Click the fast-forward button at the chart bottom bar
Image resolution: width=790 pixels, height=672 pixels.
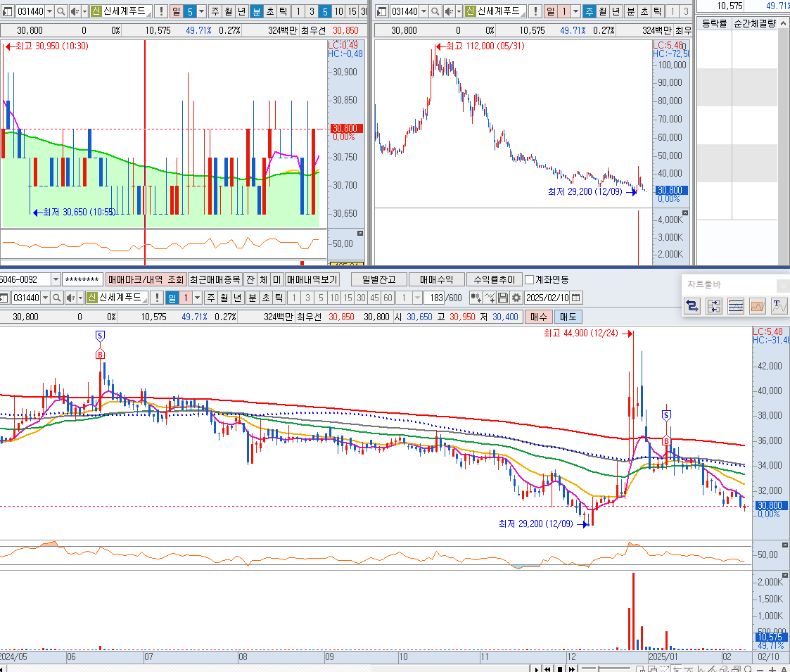572,669
